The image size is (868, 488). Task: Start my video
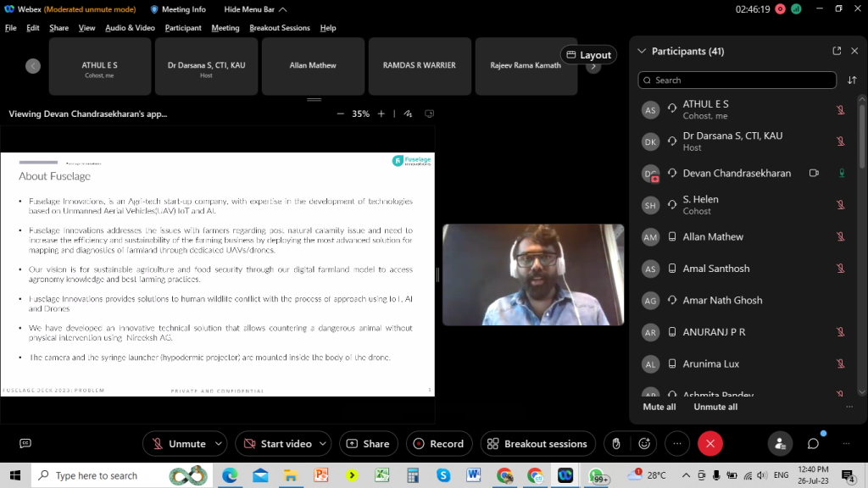pyautogui.click(x=277, y=444)
